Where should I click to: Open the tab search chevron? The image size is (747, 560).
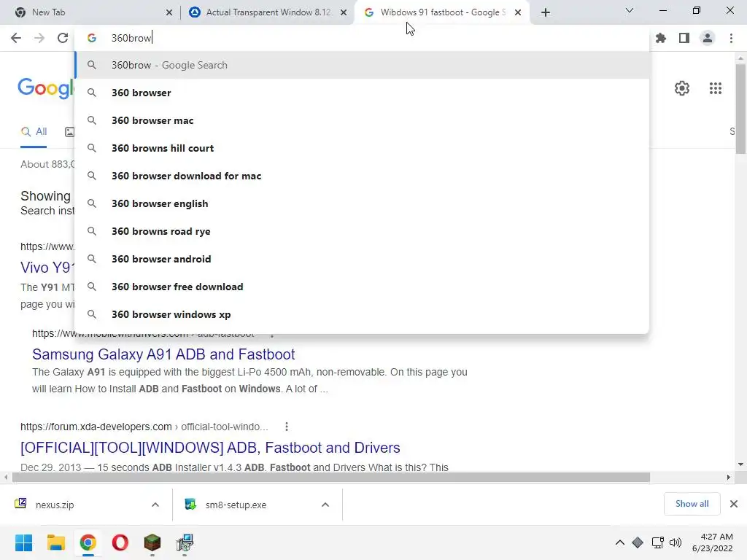pos(630,10)
